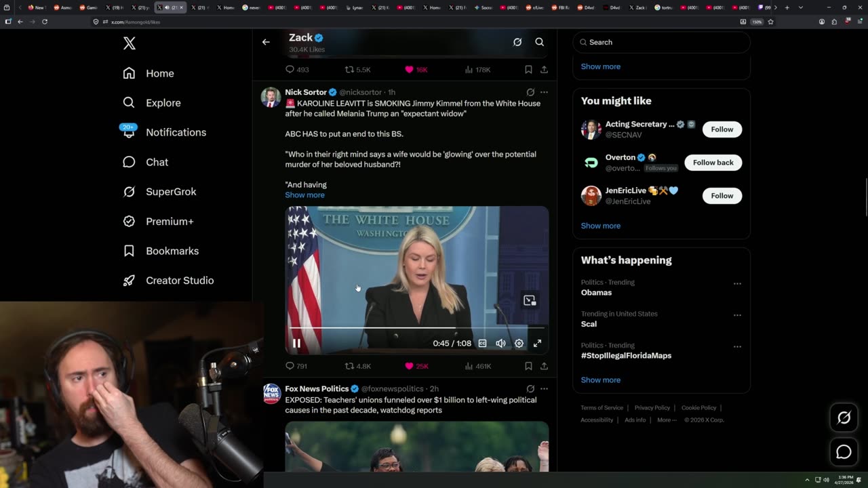Open Explore from the sidebar
The height and width of the screenshot is (488, 868).
(152, 103)
